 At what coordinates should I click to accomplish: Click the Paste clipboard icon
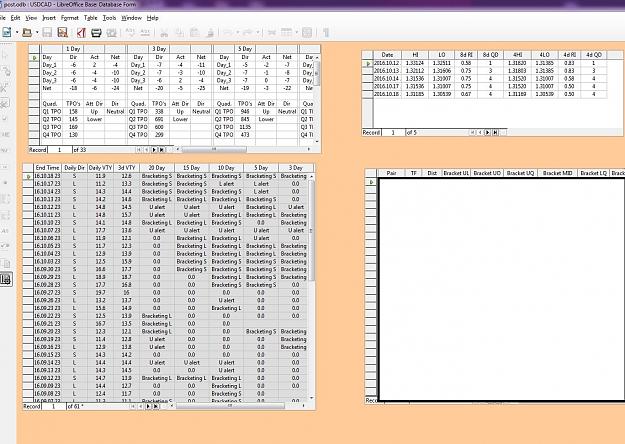coord(195,32)
